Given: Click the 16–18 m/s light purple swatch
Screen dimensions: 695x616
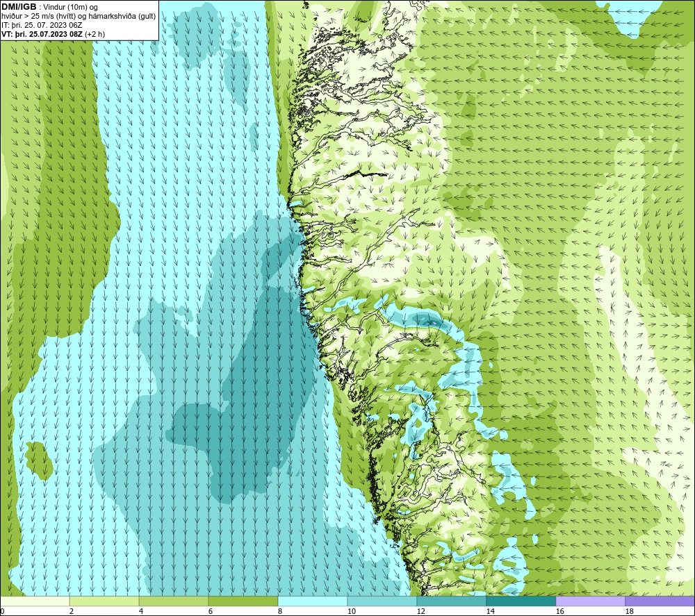Looking at the screenshot, I should pos(590,601).
